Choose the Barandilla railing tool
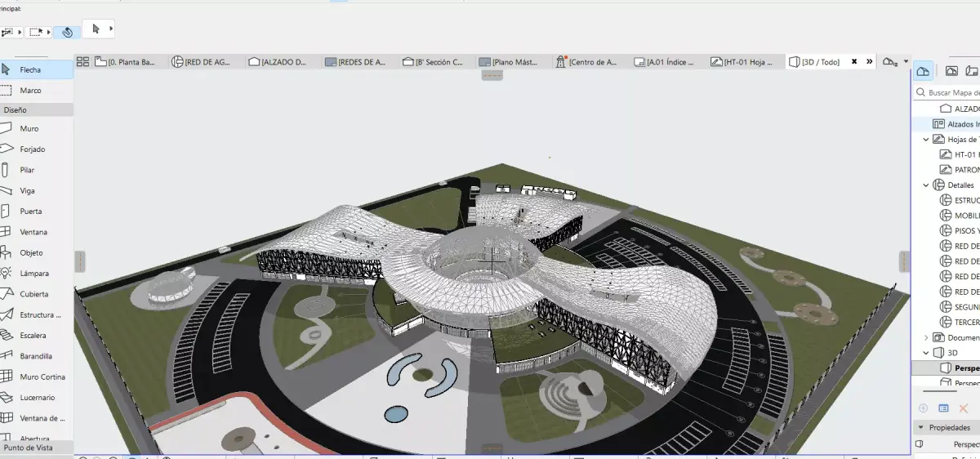This screenshot has height=459, width=980. tap(36, 356)
